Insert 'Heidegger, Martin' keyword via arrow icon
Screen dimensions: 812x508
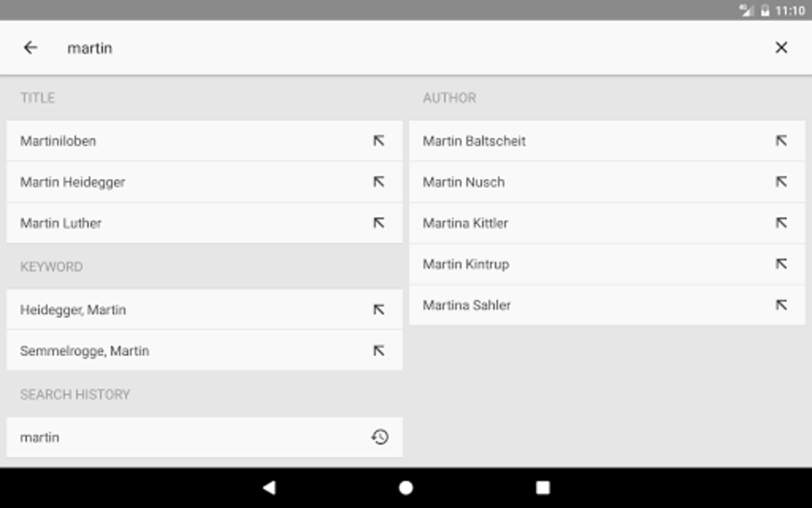point(379,310)
